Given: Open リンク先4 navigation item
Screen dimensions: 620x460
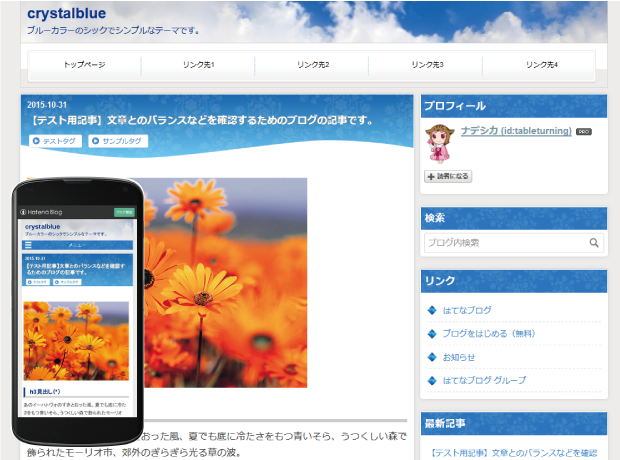Looking at the screenshot, I should [542, 64].
